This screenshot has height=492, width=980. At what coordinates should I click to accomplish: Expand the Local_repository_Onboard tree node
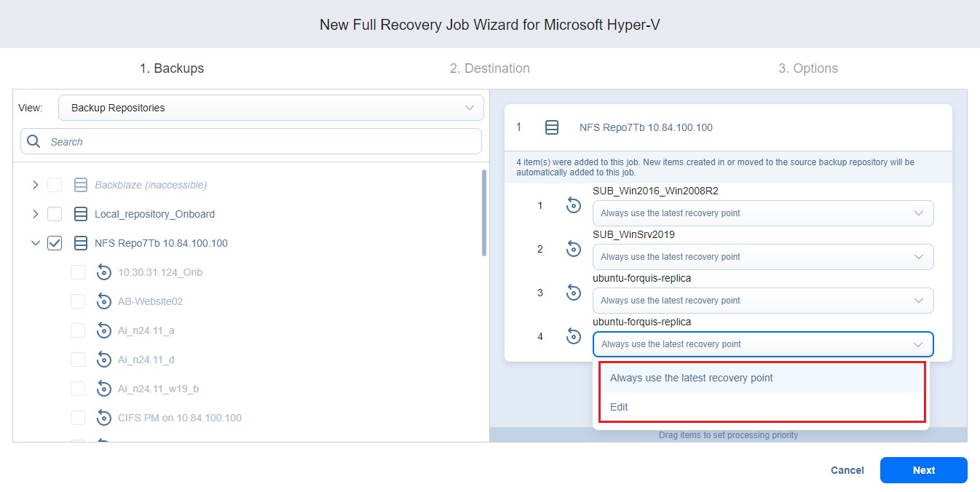[35, 214]
